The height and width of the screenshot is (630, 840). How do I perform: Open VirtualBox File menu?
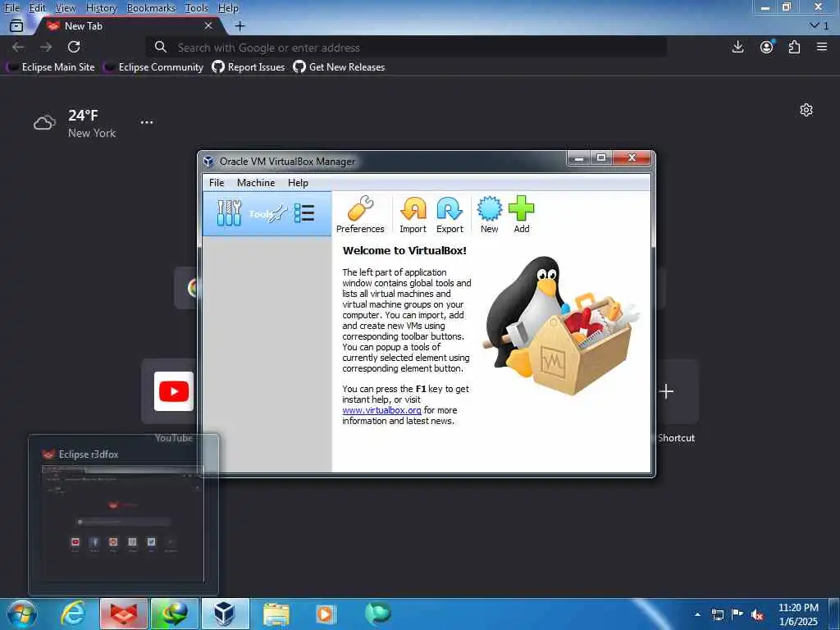click(x=217, y=183)
